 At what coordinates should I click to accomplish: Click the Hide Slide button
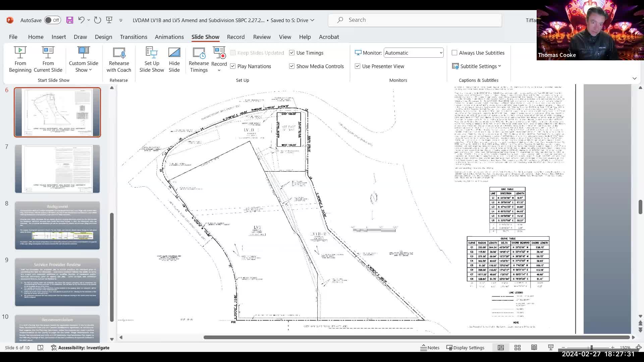[174, 59]
